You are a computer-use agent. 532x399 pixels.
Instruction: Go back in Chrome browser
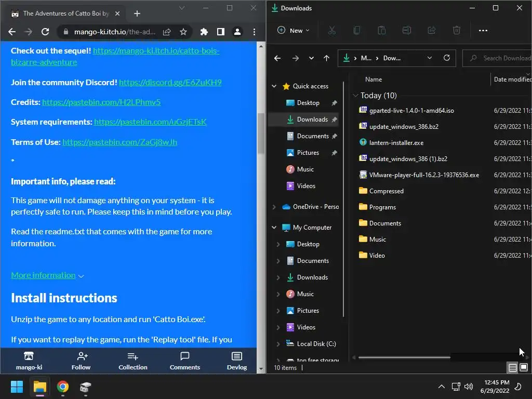pyautogui.click(x=12, y=32)
